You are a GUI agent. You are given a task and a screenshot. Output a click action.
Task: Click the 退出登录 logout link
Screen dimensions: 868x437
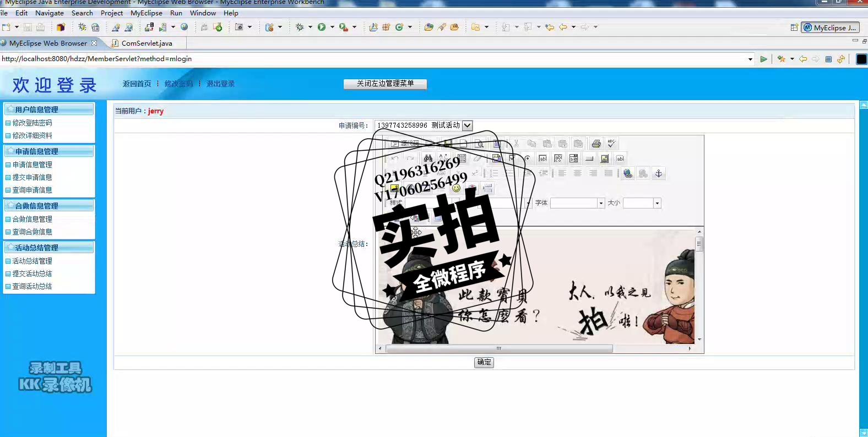(x=220, y=84)
